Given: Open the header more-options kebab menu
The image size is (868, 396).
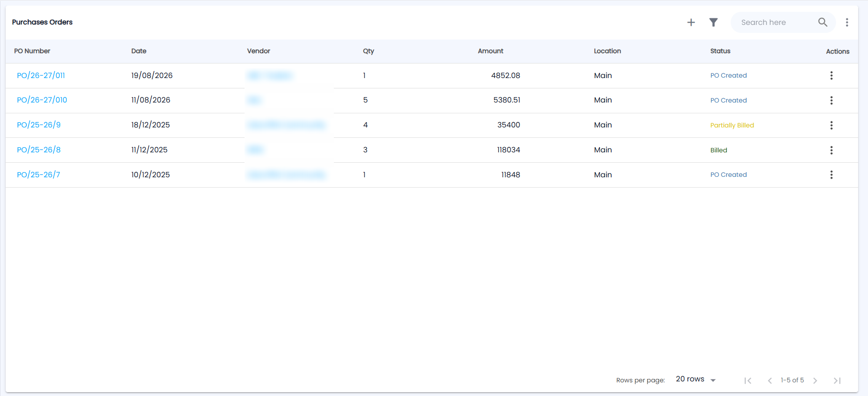Looking at the screenshot, I should (x=847, y=22).
